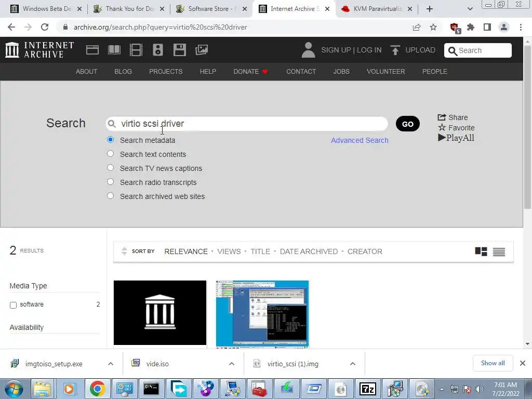Open the first result with Archive logo thumbnail

[x=160, y=312]
